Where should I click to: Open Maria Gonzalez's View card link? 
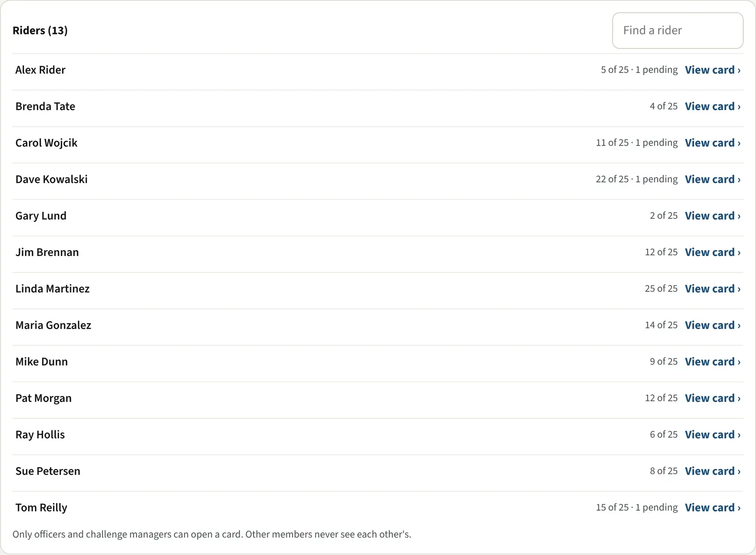713,325
